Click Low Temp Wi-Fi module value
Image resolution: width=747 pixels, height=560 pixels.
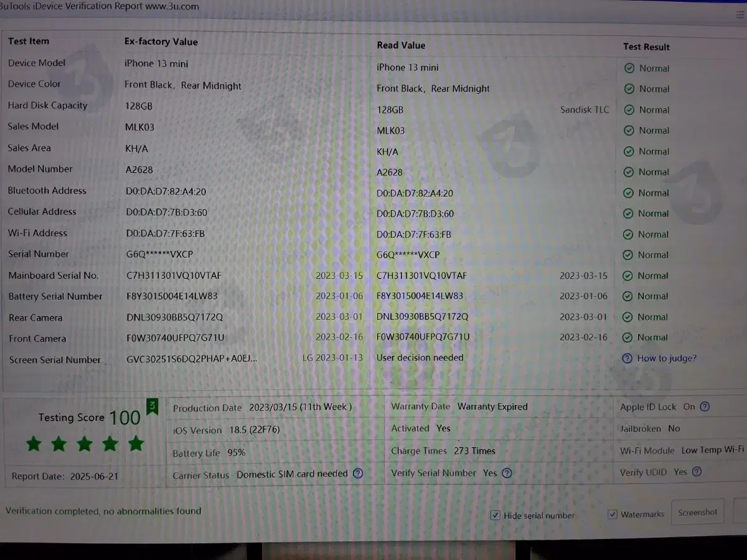point(712,450)
